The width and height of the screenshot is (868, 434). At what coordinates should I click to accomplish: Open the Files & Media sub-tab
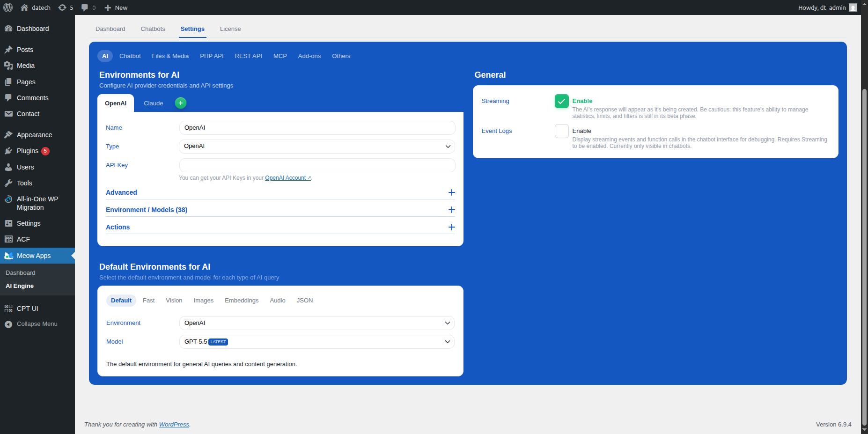pyautogui.click(x=170, y=56)
